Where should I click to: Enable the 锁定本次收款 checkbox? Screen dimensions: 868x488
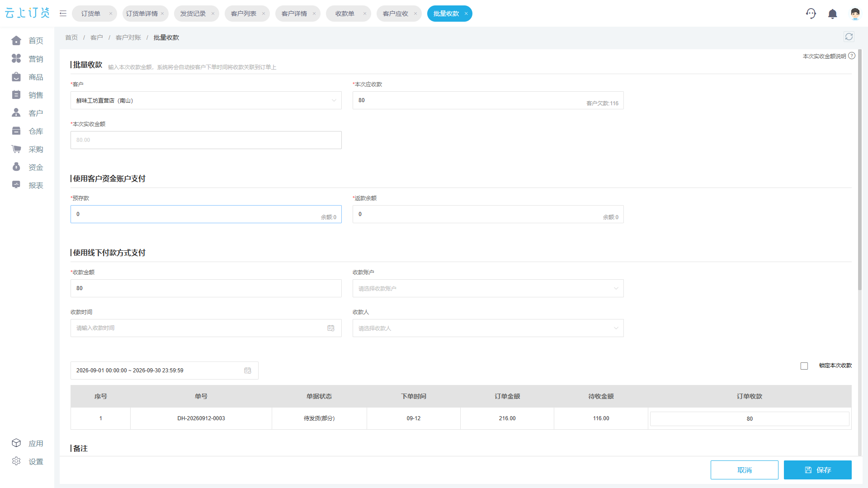804,366
